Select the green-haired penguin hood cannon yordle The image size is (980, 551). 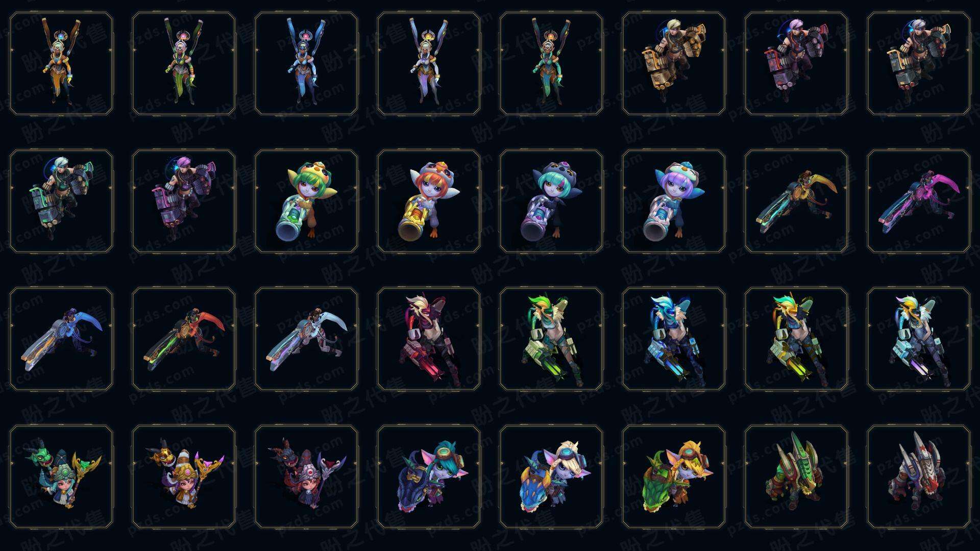(x=306, y=201)
